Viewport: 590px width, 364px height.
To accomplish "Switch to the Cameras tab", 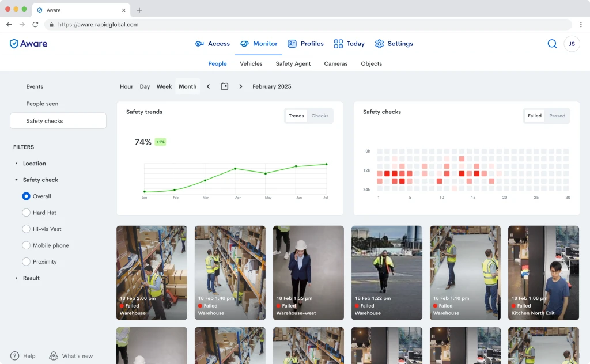I will pos(336,63).
